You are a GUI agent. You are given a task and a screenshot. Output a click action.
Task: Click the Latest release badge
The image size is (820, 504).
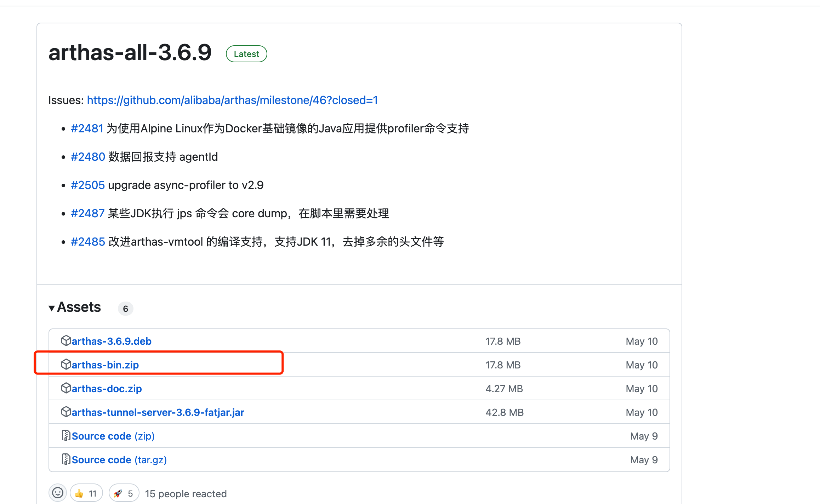pyautogui.click(x=246, y=54)
